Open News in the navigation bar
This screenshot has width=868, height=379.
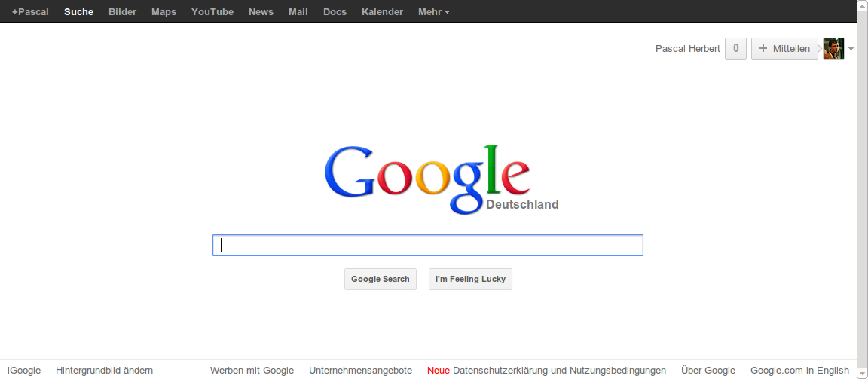click(x=261, y=11)
